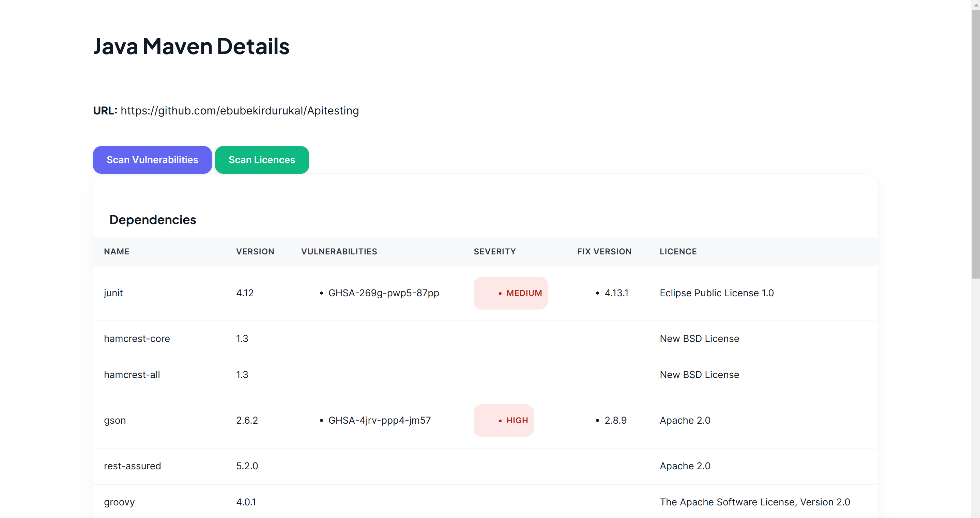Screen dimensions: 980x518
Task: Click the SEVERITY column header
Action: pos(494,251)
